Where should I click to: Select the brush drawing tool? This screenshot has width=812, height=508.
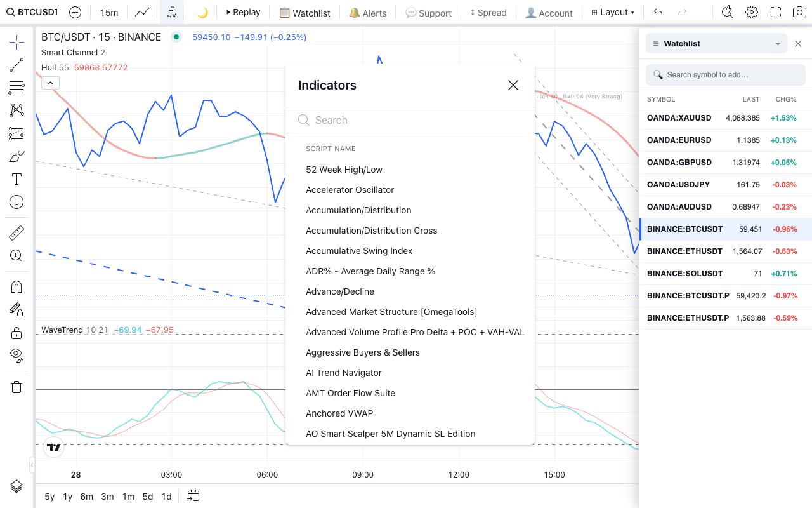[x=16, y=156]
